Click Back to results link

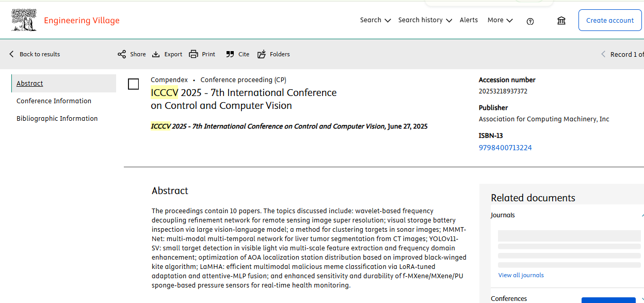pyautogui.click(x=40, y=54)
